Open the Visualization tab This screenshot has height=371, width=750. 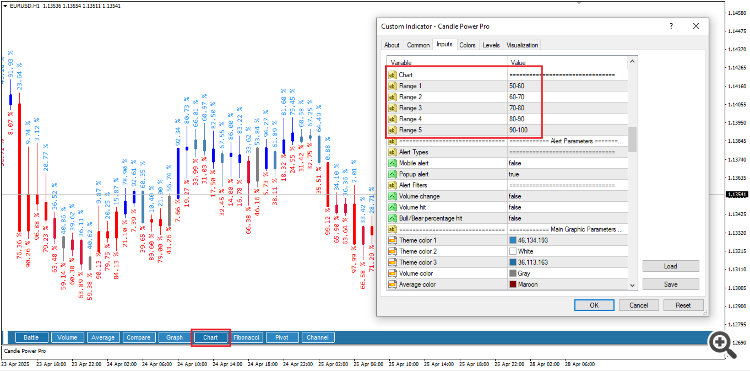(x=522, y=45)
